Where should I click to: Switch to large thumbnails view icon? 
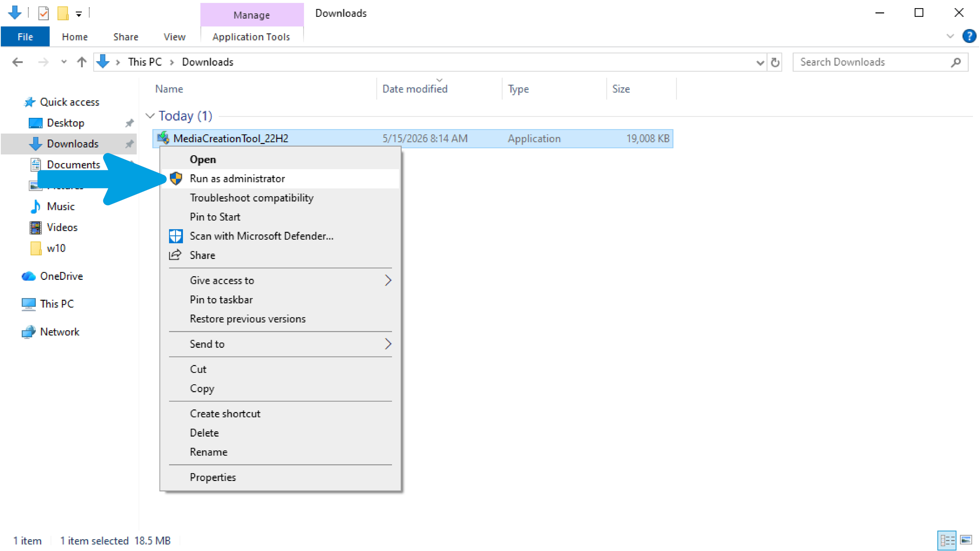(x=966, y=540)
